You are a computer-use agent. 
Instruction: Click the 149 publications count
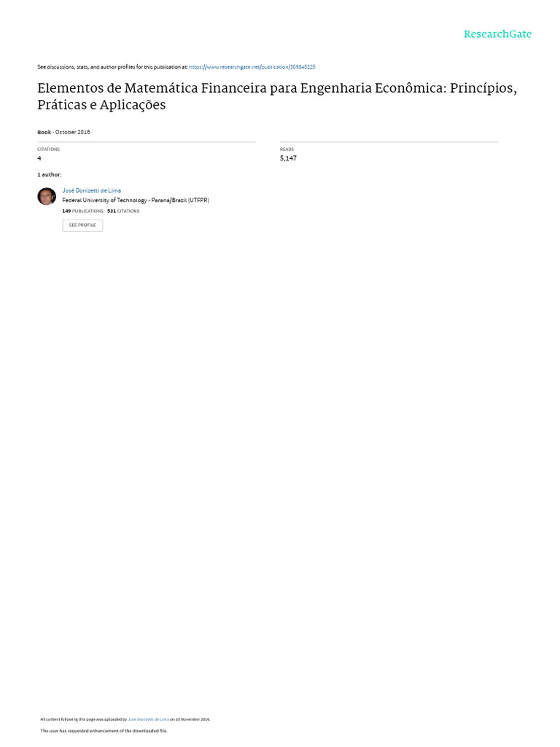83,211
